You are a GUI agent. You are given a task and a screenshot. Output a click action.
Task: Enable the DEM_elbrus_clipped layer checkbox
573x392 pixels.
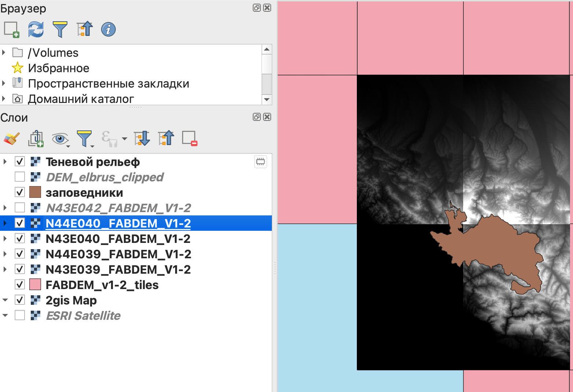point(20,177)
